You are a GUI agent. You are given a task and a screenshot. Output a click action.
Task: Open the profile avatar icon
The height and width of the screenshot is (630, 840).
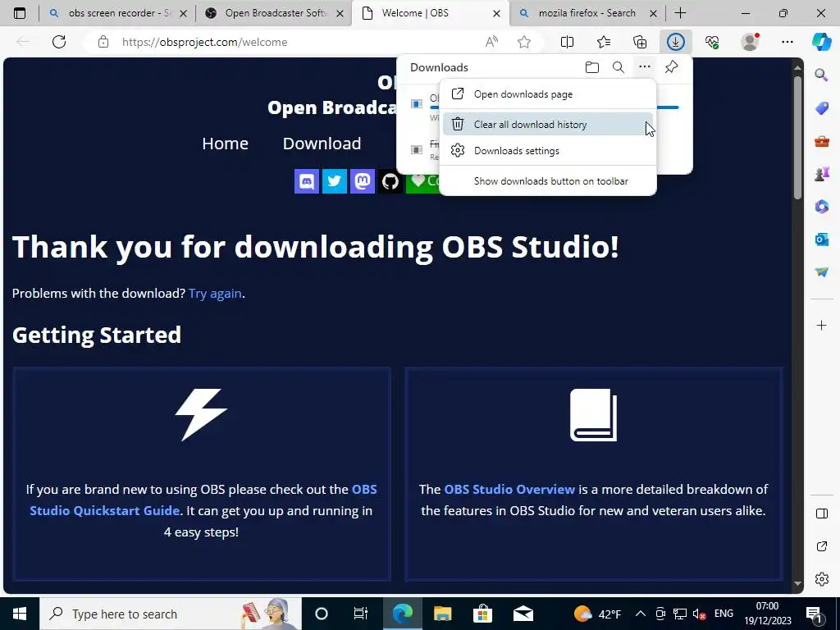[x=750, y=42]
